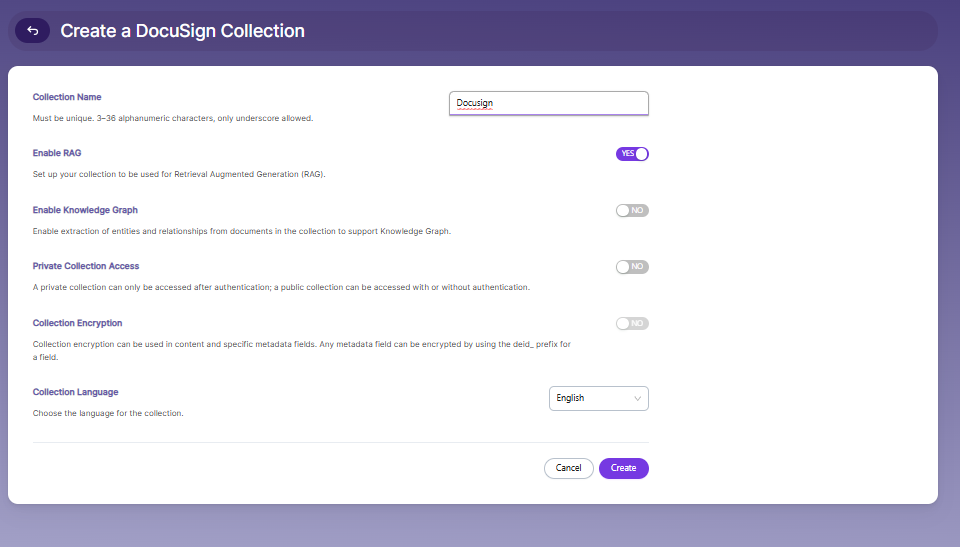Screen dimensions: 960x547
Task: Click the "Collection Encryption" label
Action: coord(77,323)
